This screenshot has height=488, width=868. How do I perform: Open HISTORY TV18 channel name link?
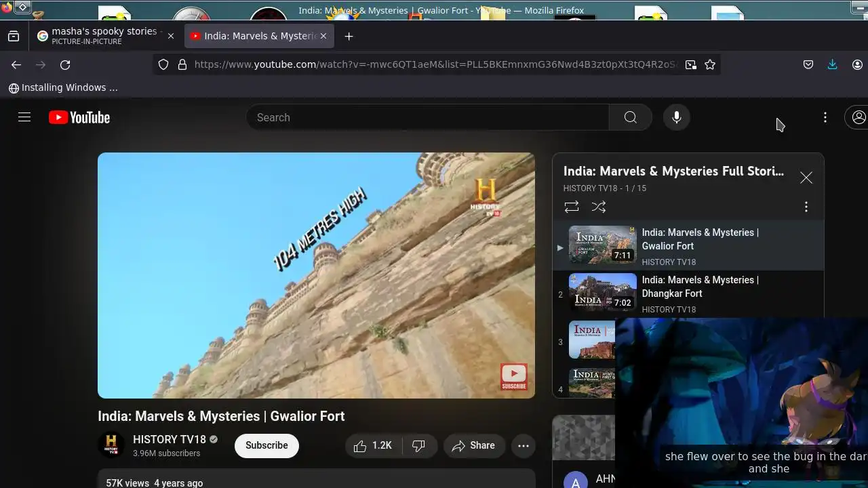coord(170,439)
